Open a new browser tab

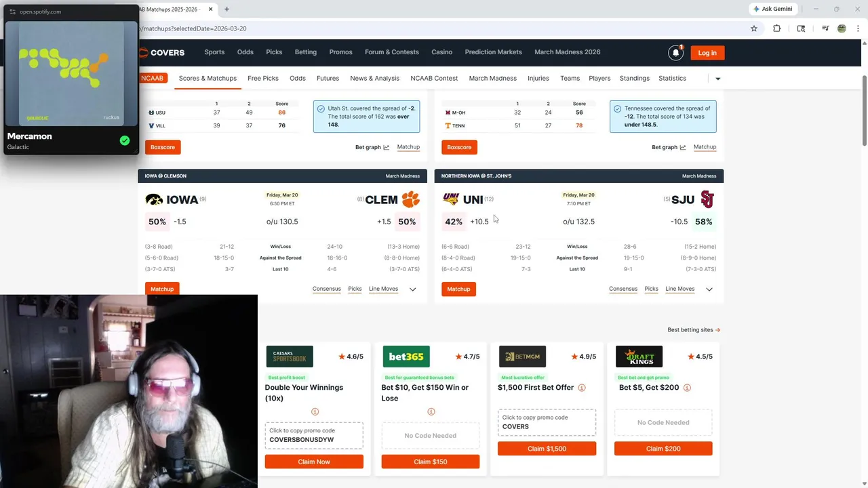click(226, 9)
